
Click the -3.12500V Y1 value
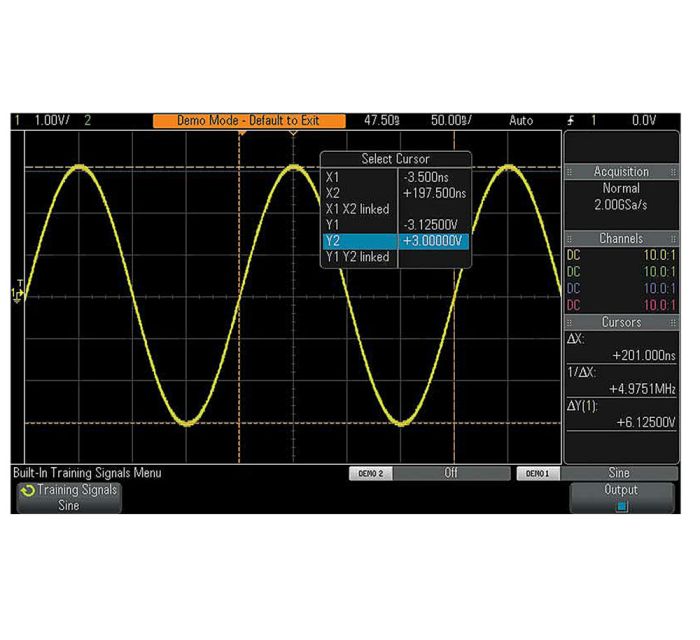[431, 225]
